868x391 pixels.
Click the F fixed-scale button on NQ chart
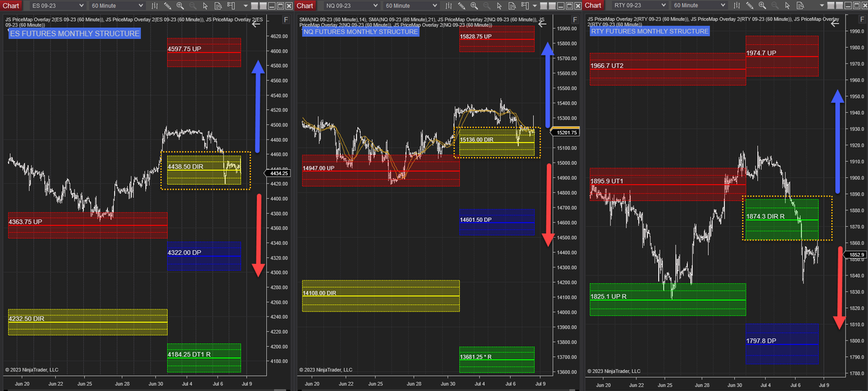point(575,18)
